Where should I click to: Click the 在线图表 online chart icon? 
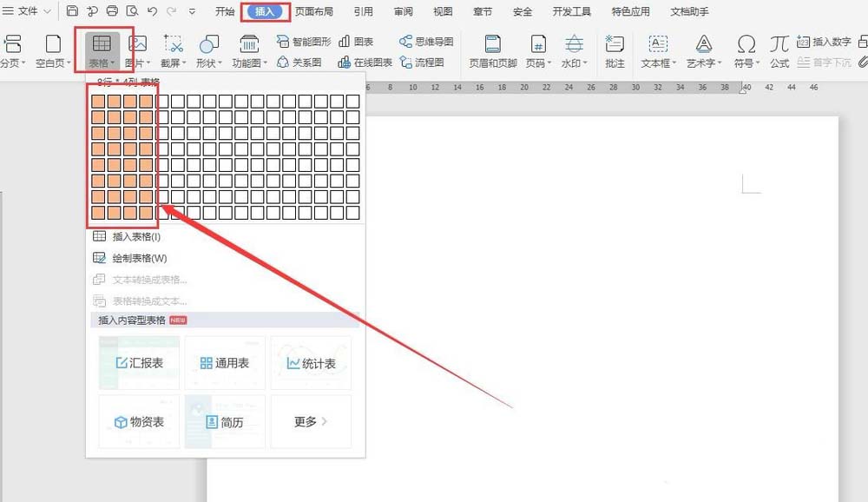click(x=345, y=63)
